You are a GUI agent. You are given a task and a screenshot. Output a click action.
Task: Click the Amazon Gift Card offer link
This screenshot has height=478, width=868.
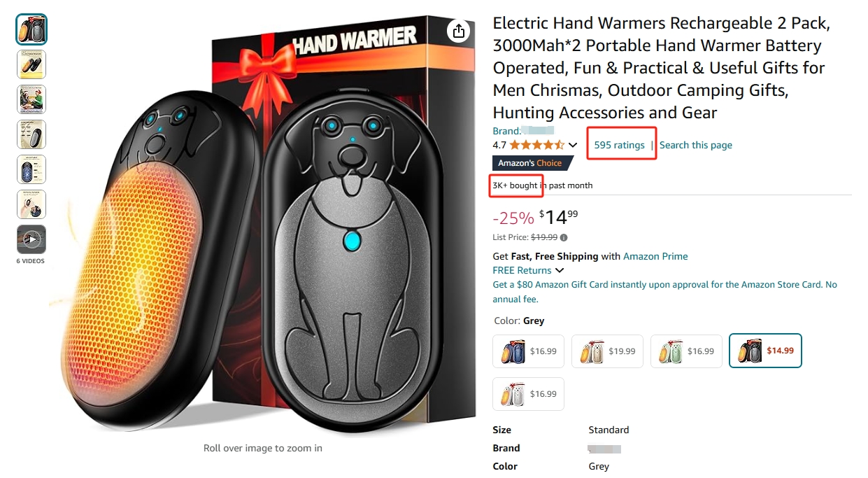point(664,292)
